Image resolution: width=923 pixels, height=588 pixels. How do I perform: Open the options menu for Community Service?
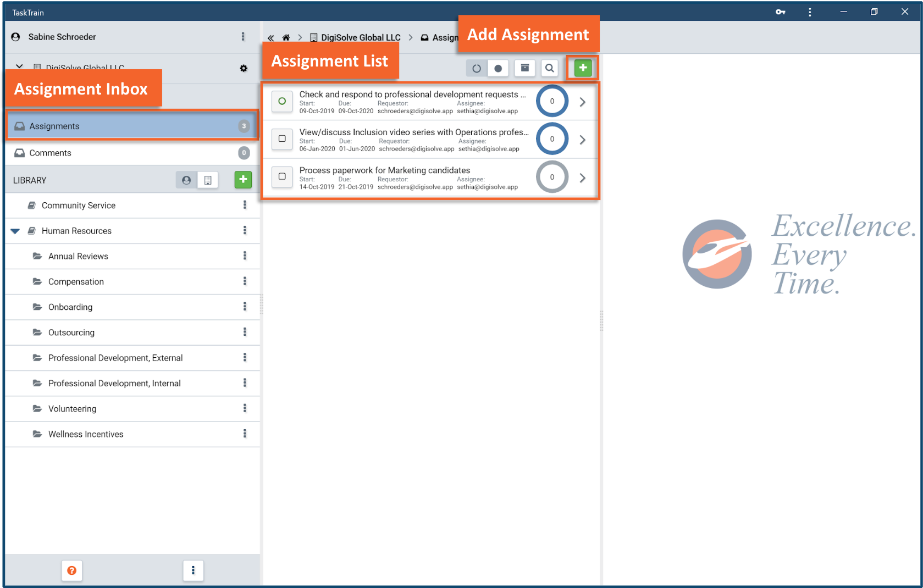tap(245, 205)
